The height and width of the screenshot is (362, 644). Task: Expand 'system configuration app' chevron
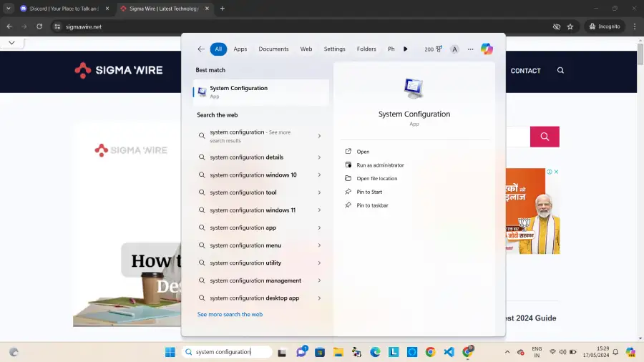pyautogui.click(x=319, y=228)
